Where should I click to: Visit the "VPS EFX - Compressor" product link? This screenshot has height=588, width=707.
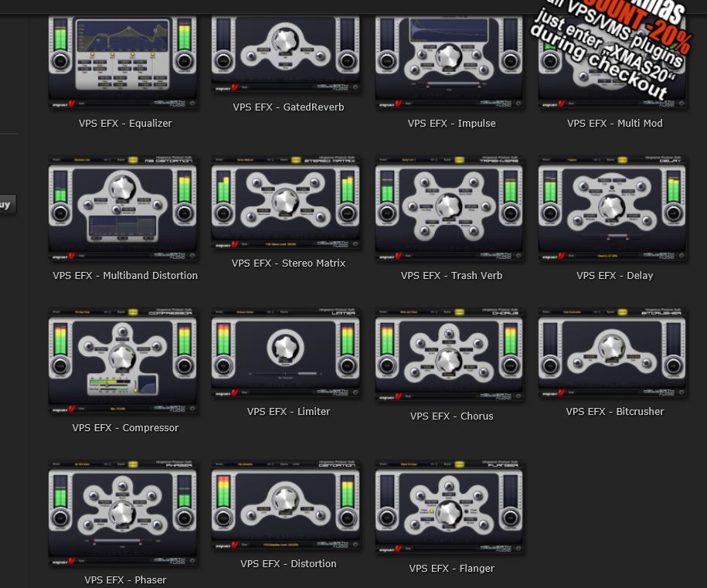point(125,427)
